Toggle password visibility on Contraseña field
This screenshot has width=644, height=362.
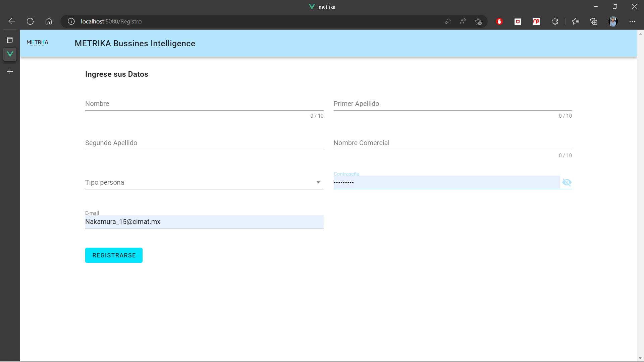point(567,182)
